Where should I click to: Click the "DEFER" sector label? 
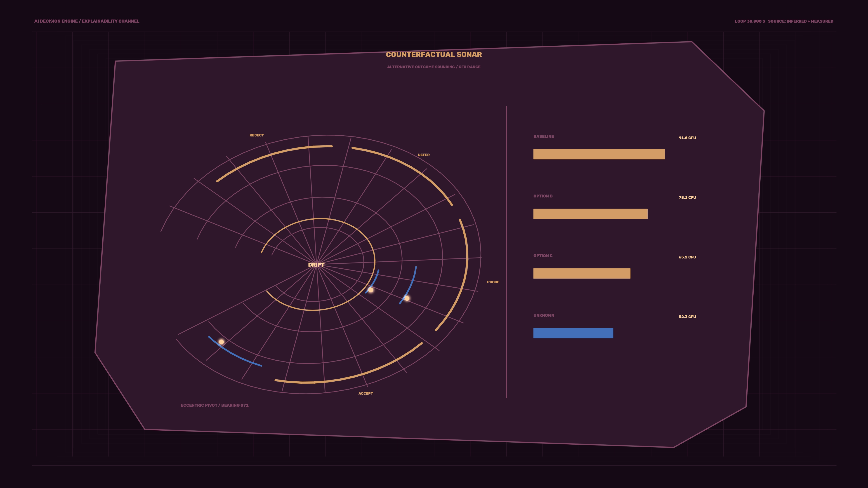pyautogui.click(x=424, y=155)
